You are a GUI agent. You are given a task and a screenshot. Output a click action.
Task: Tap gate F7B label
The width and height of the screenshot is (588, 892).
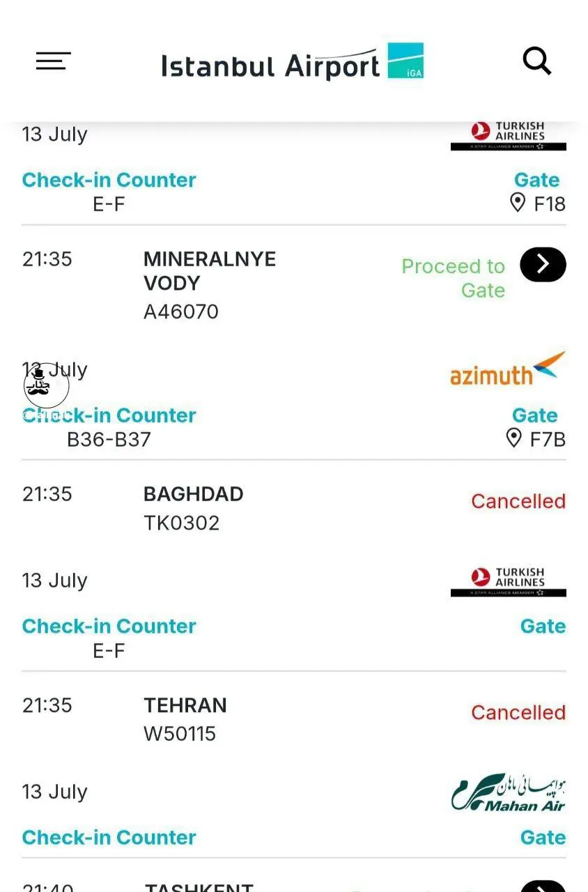tap(548, 439)
